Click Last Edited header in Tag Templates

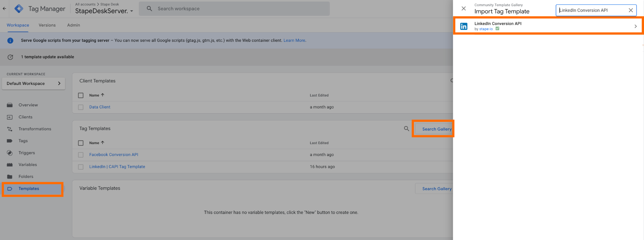tap(319, 143)
